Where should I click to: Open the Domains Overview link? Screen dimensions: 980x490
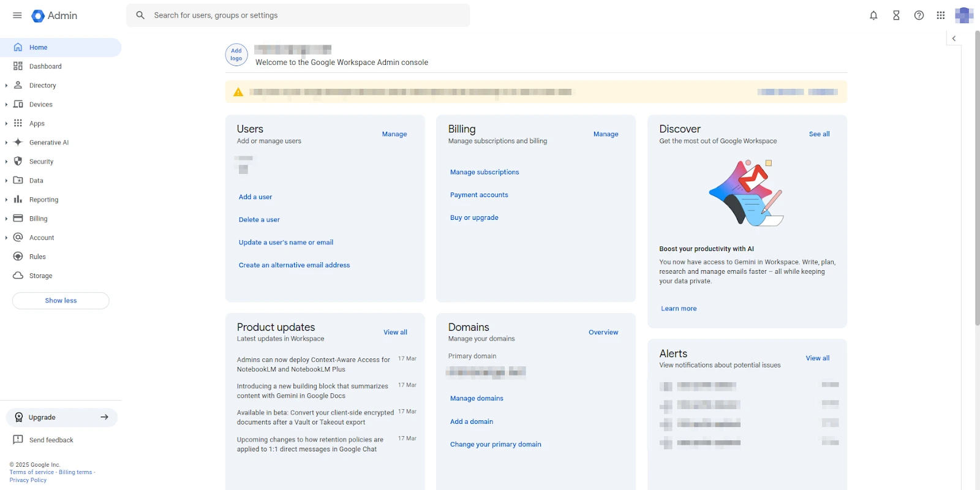pyautogui.click(x=603, y=332)
